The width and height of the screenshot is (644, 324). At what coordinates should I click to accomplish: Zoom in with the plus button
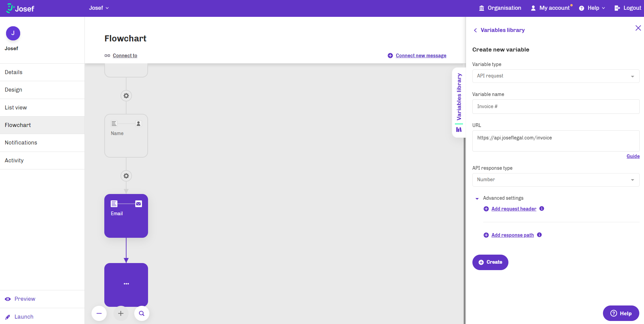click(x=121, y=314)
